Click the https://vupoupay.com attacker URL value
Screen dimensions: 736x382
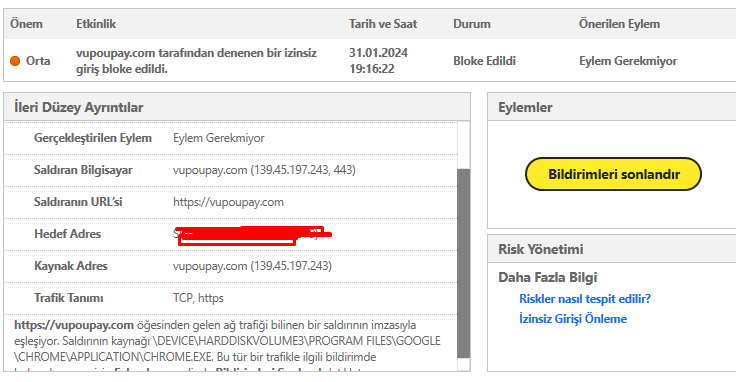pyautogui.click(x=228, y=202)
